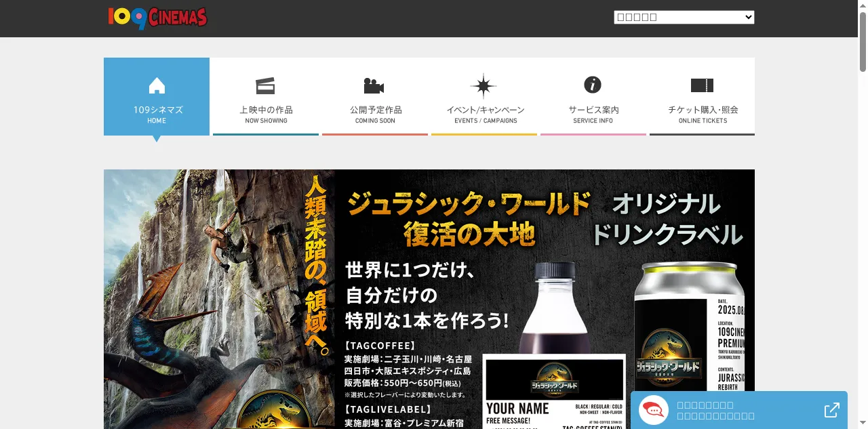868x429 pixels.
Task: Open the チケット購入・照会 ONLINE TICKETS menu
Action: click(703, 96)
